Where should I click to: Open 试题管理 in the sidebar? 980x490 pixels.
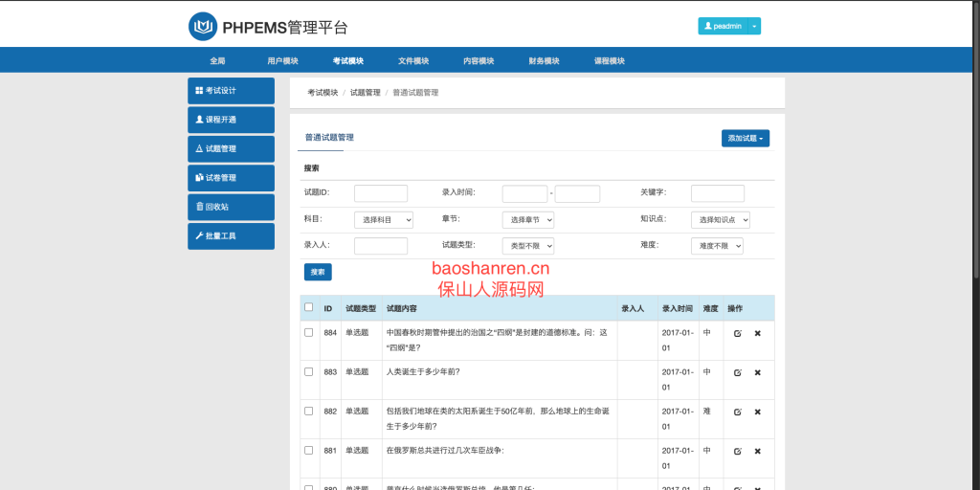231,148
